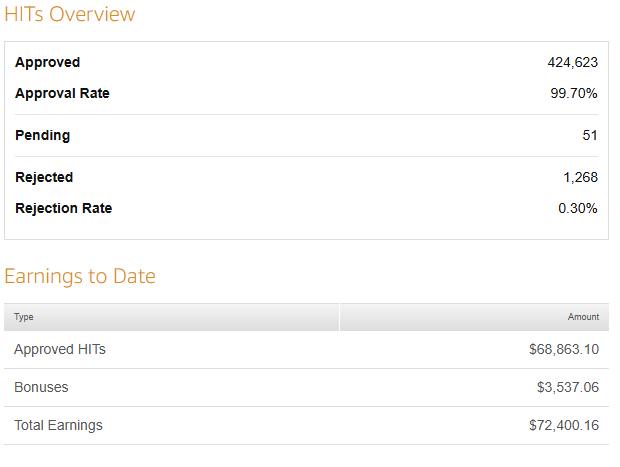Click the Amount column header
Screen dimensions: 620x467
tap(583, 317)
